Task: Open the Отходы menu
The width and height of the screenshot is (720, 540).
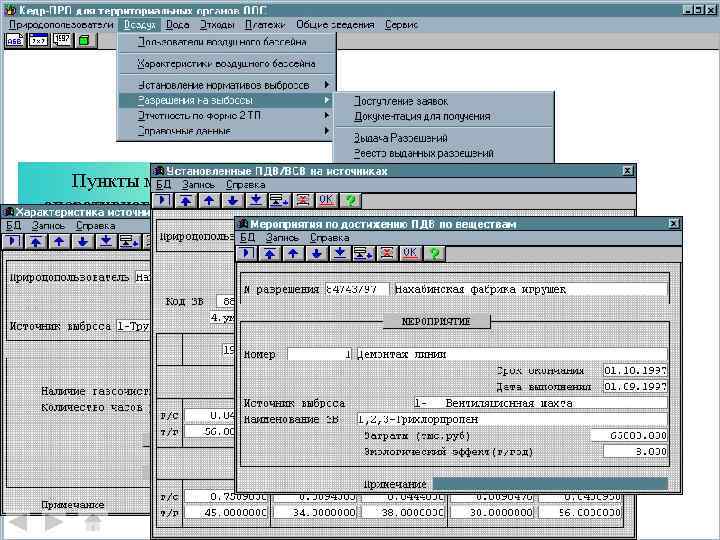Action: 217,25
